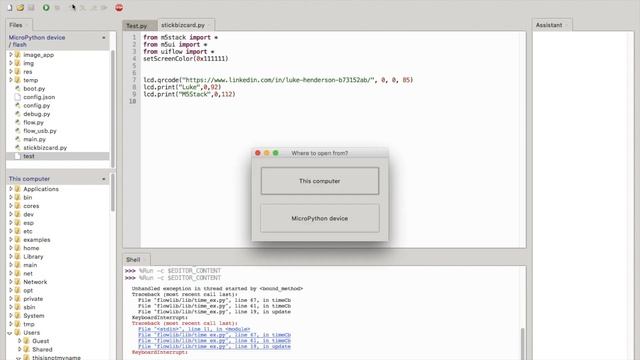Click the Applications folder icon
Viewport: 640px width, 360px height.
[x=18, y=189]
